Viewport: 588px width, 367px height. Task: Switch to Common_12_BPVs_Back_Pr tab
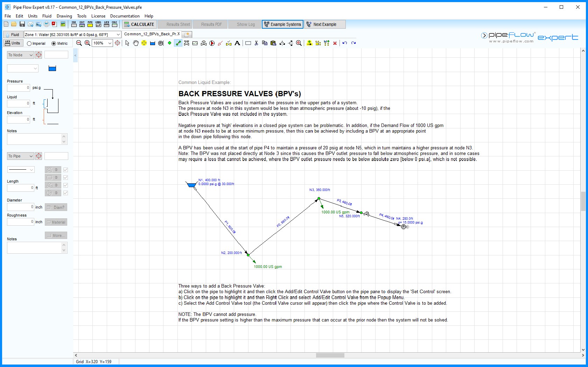click(152, 34)
